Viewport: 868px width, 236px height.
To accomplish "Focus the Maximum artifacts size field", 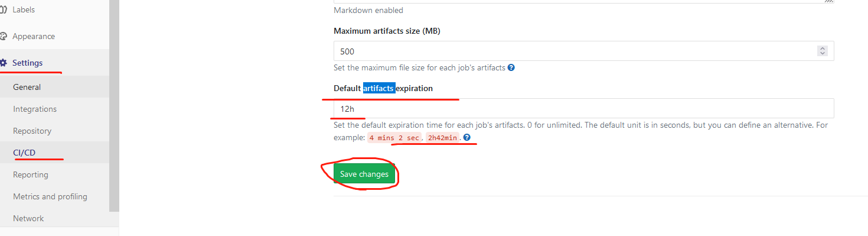I will [x=584, y=51].
